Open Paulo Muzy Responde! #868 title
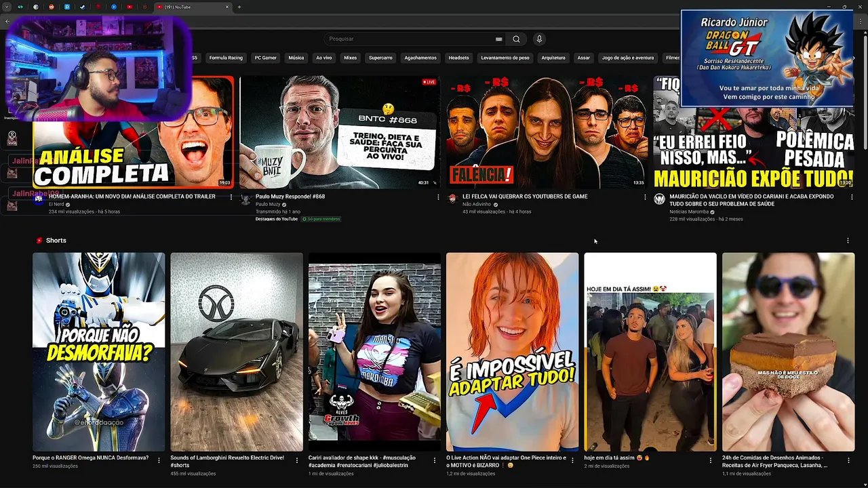This screenshot has width=868, height=488. click(x=290, y=197)
